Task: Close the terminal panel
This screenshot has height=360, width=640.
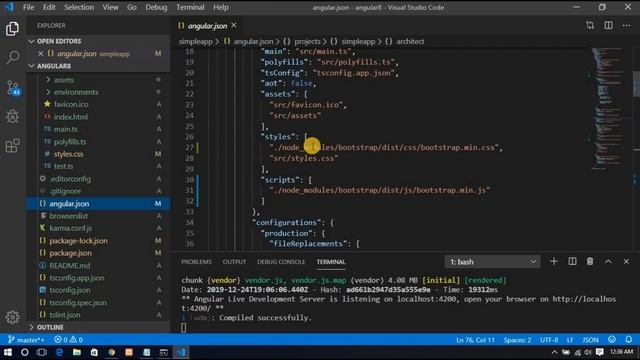Action: pyautogui.click(x=626, y=261)
